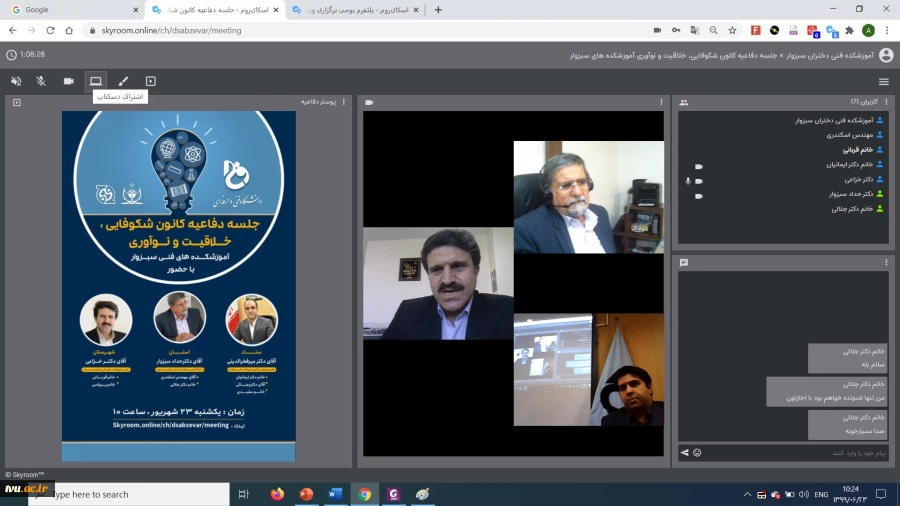Click the camera icon in video panel header
Image resolution: width=900 pixels, height=506 pixels.
(369, 102)
